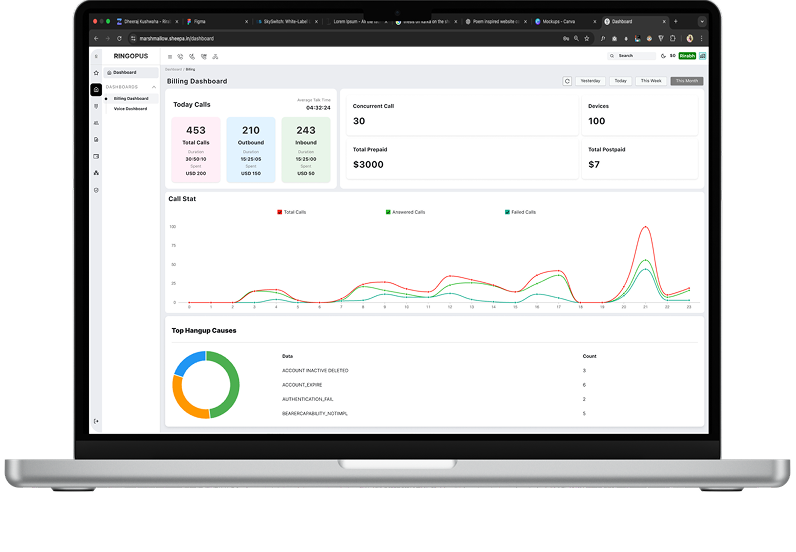Select Voice Dashboard in sidebar
Image resolution: width=796 pixels, height=552 pixels.
(x=130, y=109)
